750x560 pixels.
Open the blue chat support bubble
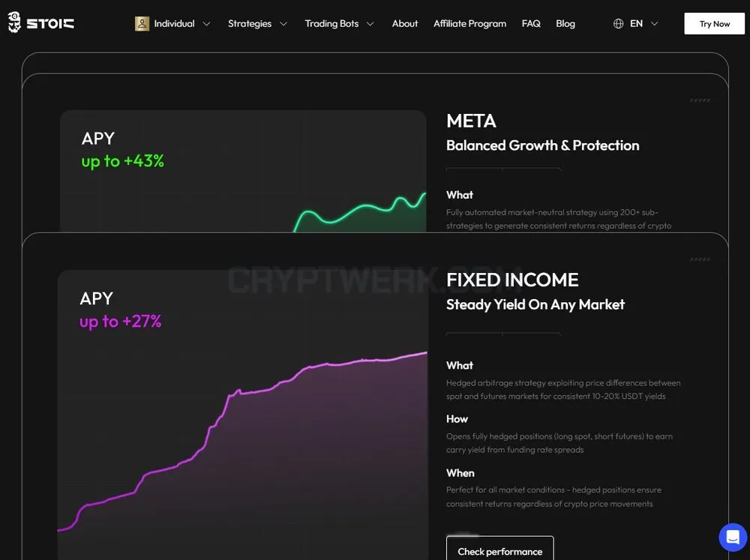point(732,537)
